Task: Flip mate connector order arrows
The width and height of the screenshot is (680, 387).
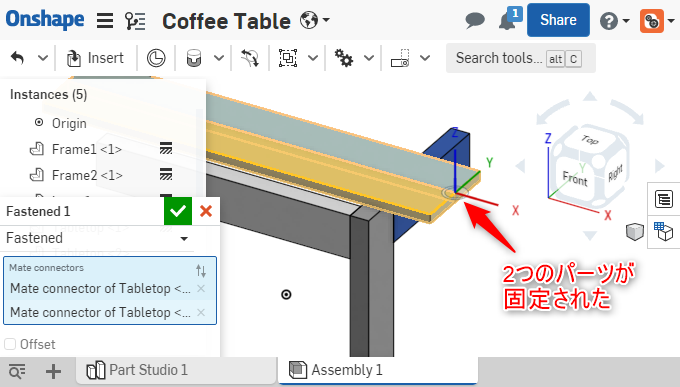Action: pos(201,271)
